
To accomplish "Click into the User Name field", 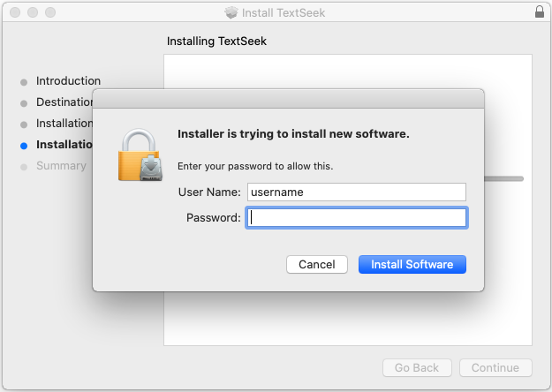I will (355, 192).
